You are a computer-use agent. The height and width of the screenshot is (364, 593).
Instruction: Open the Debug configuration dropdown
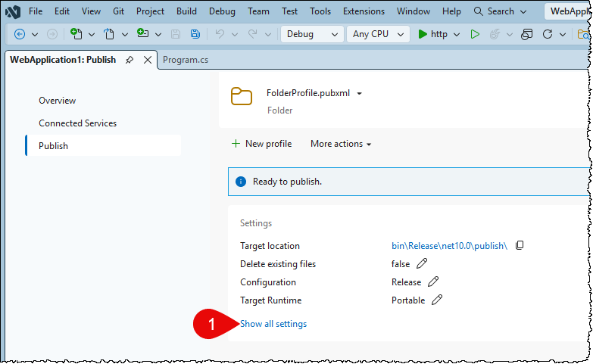(311, 34)
